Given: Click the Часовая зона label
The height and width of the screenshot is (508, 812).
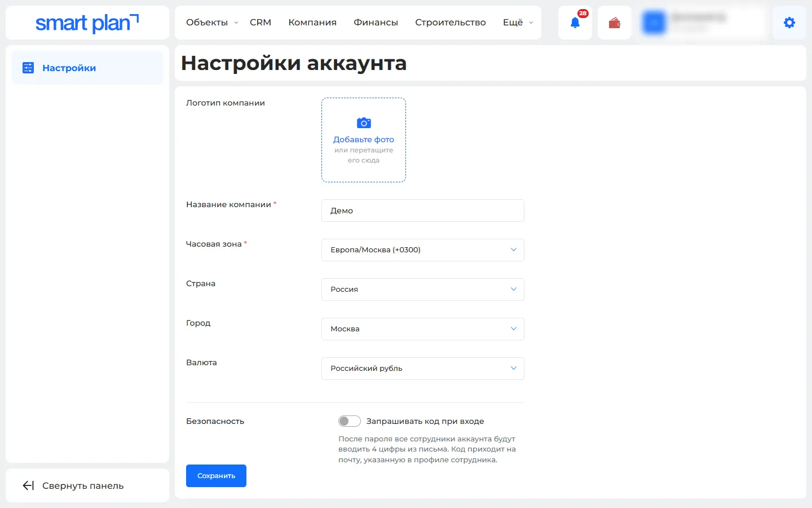Looking at the screenshot, I should coord(214,244).
